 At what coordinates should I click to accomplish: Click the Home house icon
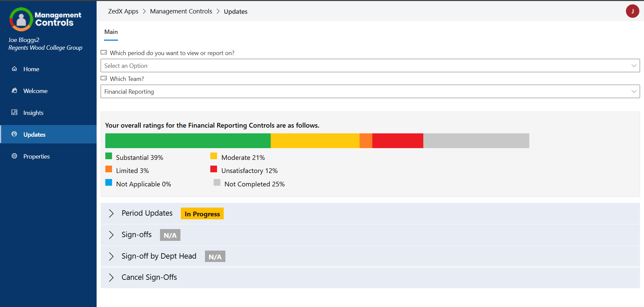coord(14,69)
